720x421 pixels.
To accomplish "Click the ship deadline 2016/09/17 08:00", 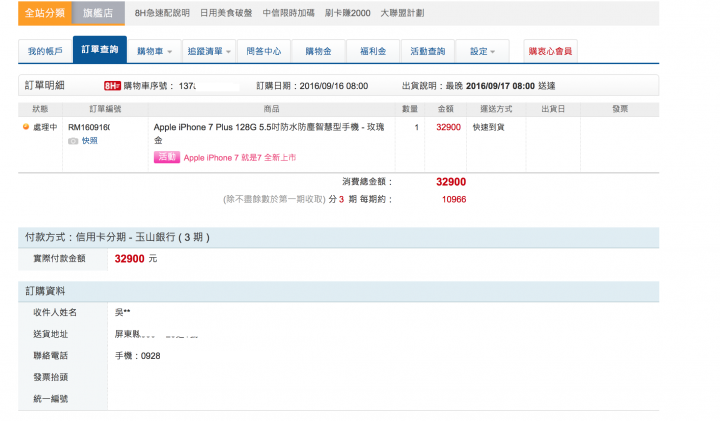I will (500, 86).
